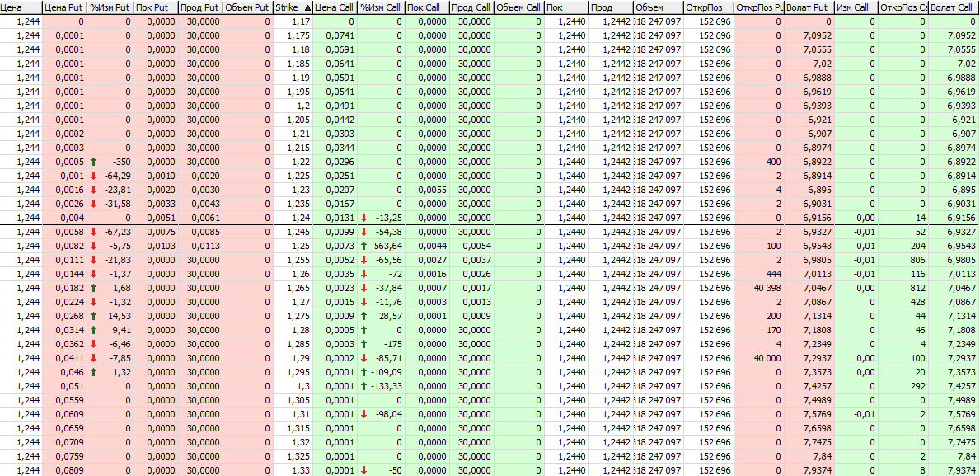Select the strike cell 1,17
This screenshot has height=476, width=980.
pyautogui.click(x=293, y=21)
